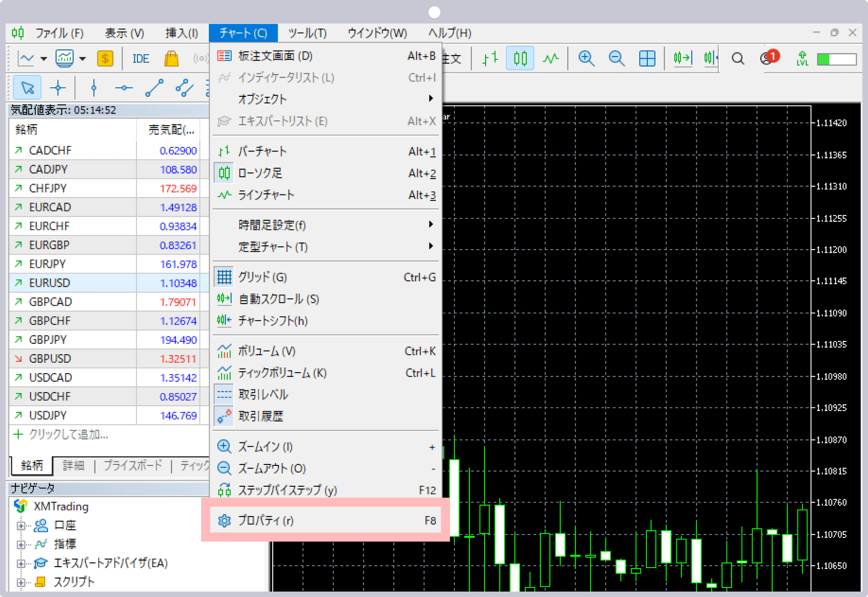Screen dimensions: 868x597
Task: Click the search magnifier icon
Action: point(738,58)
